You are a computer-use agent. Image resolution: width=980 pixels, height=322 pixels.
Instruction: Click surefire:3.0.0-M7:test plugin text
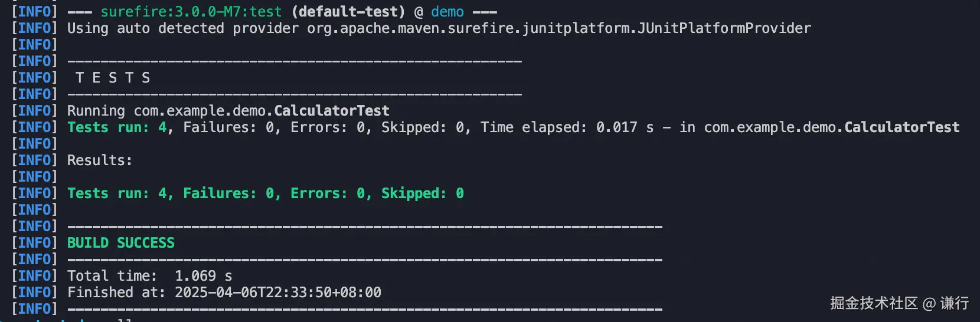pos(191,12)
